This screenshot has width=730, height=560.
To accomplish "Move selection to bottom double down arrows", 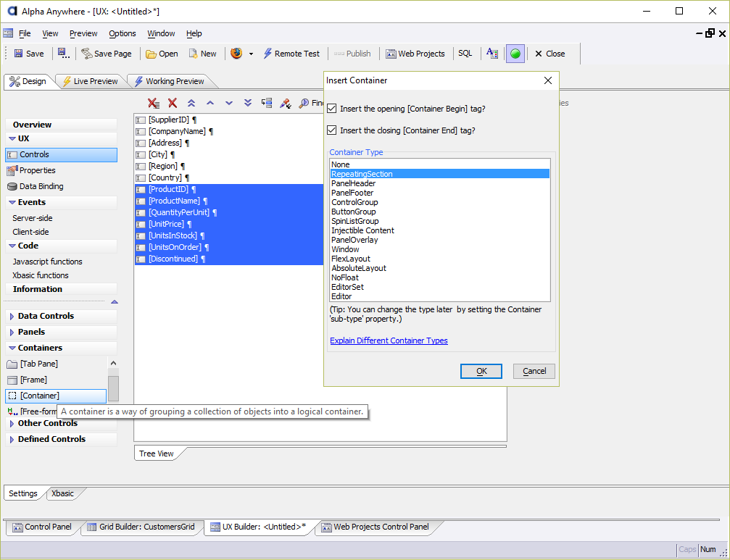I will tap(248, 104).
